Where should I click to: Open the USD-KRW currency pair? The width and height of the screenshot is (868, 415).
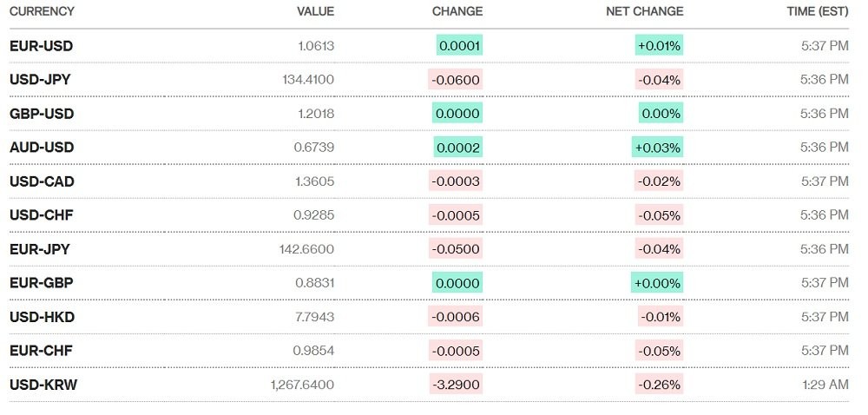coord(43,384)
